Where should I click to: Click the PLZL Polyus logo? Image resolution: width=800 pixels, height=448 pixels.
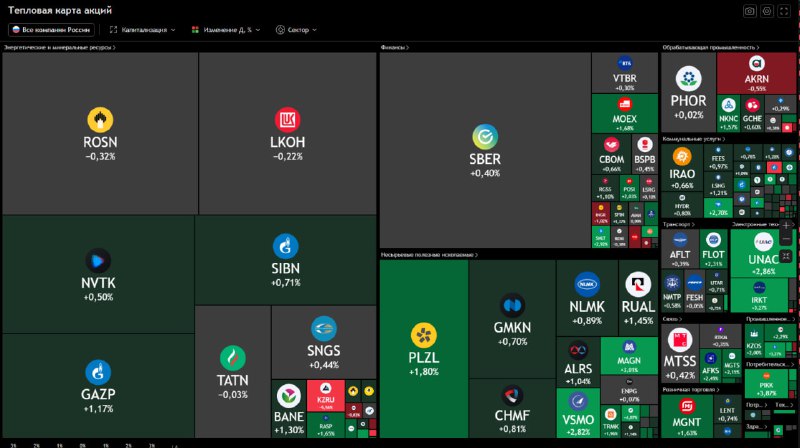(x=423, y=336)
